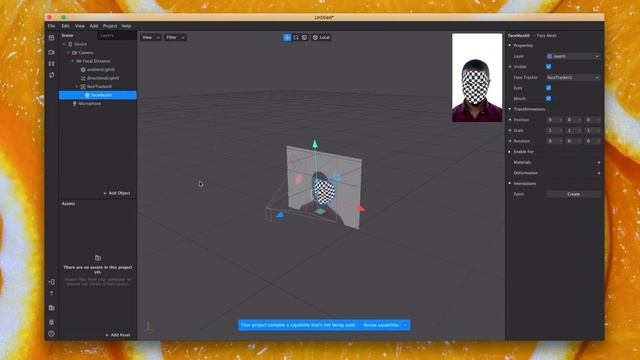Select the selected face mesh row in scene tree

point(98,95)
